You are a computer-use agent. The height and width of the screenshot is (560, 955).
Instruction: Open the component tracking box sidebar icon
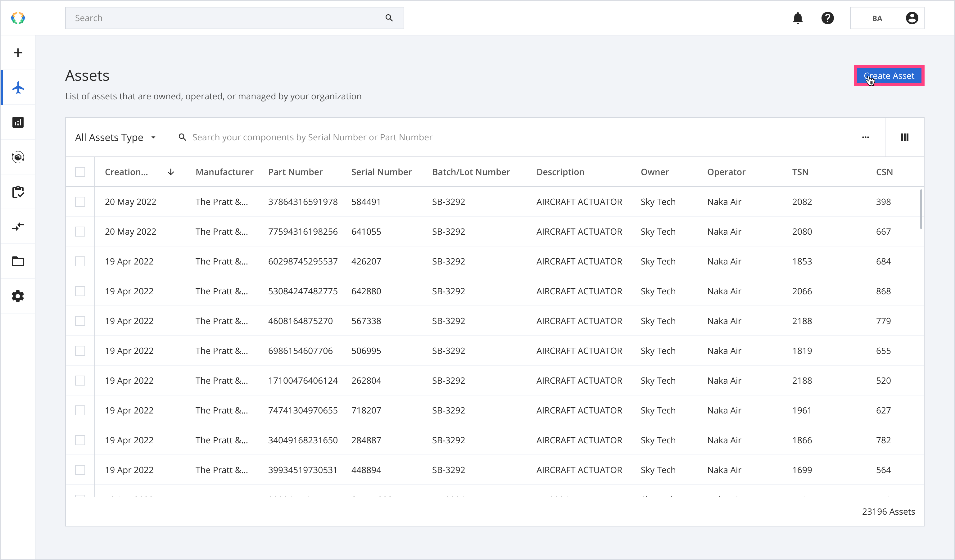[x=18, y=157]
